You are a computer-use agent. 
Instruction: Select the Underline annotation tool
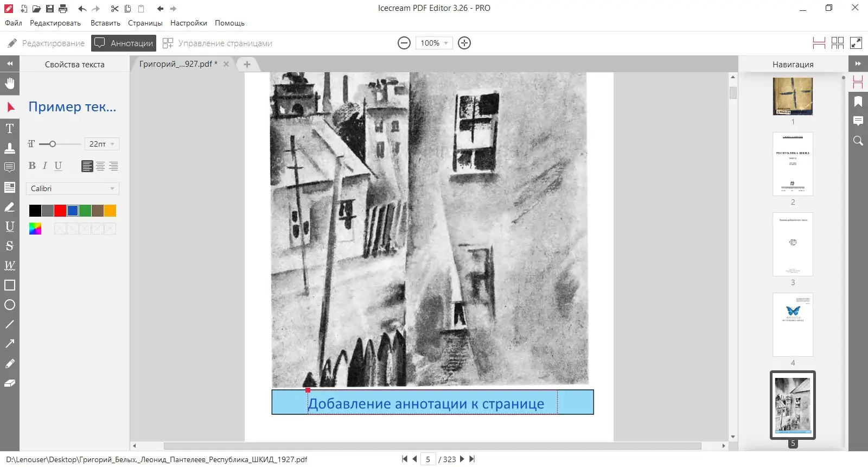pyautogui.click(x=10, y=226)
